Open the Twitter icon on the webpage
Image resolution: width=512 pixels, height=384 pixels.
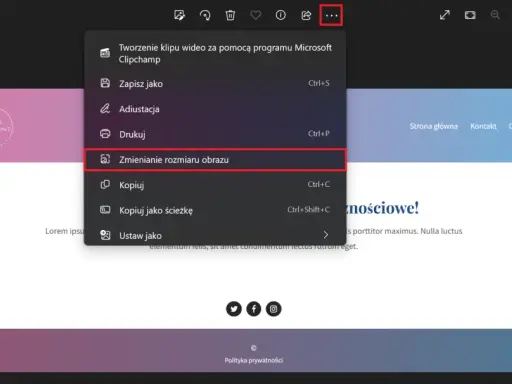pos(234,309)
